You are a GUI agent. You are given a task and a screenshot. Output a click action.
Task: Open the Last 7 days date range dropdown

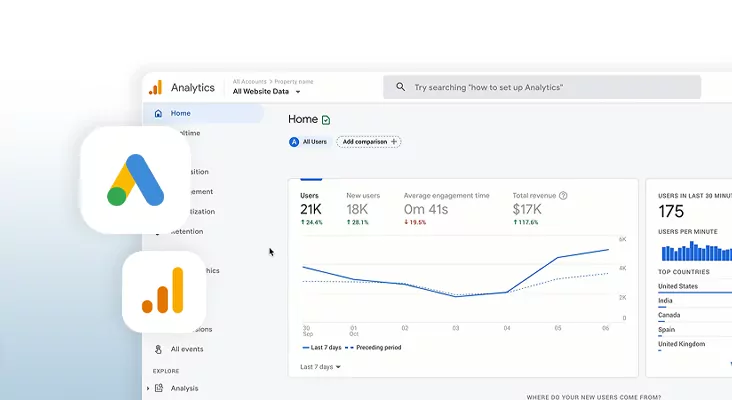click(320, 367)
